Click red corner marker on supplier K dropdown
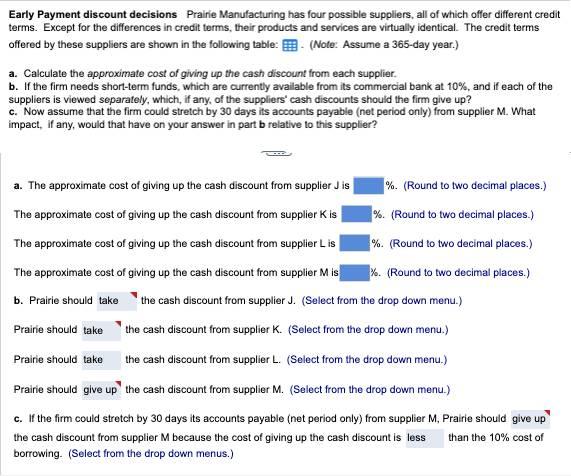This screenshot has height=476, width=571. coord(118,323)
